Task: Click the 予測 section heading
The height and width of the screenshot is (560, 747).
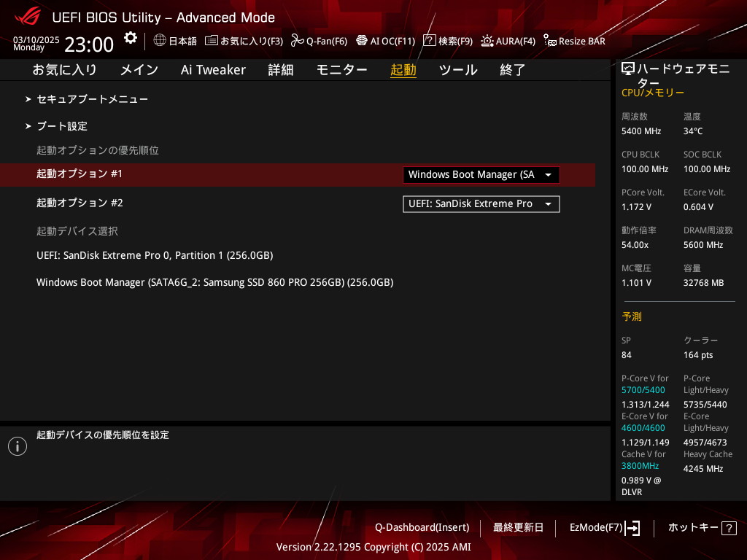Action: click(x=632, y=316)
